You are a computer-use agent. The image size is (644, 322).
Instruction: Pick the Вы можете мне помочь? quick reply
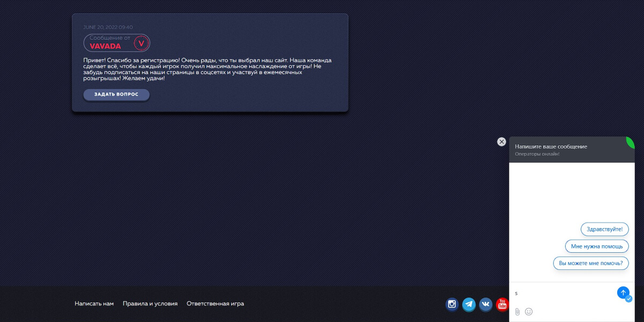tap(590, 264)
